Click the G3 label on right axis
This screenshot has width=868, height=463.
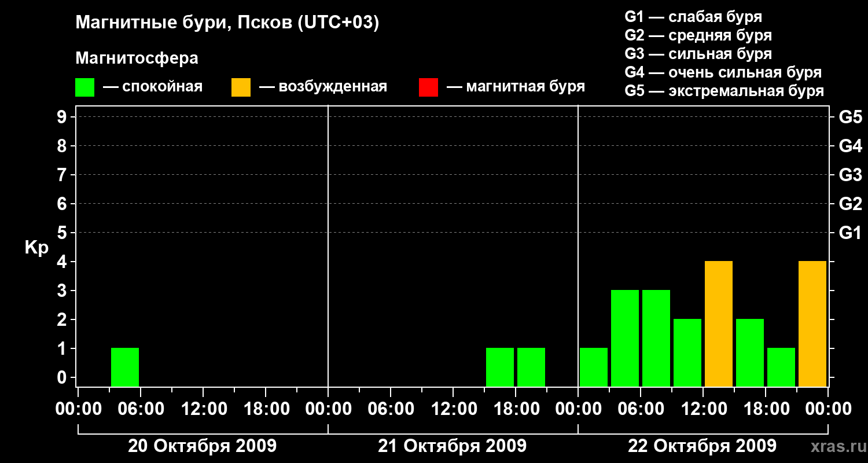[850, 175]
